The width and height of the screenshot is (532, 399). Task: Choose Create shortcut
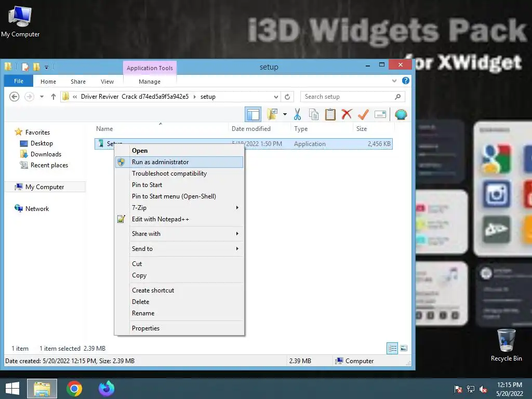[x=179, y=290]
